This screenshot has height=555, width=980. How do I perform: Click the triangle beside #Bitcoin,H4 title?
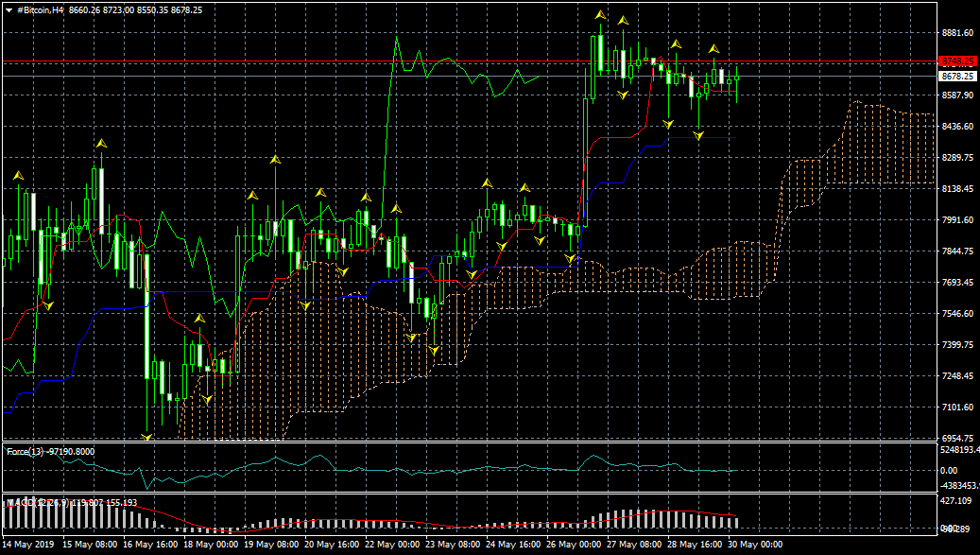pyautogui.click(x=9, y=9)
